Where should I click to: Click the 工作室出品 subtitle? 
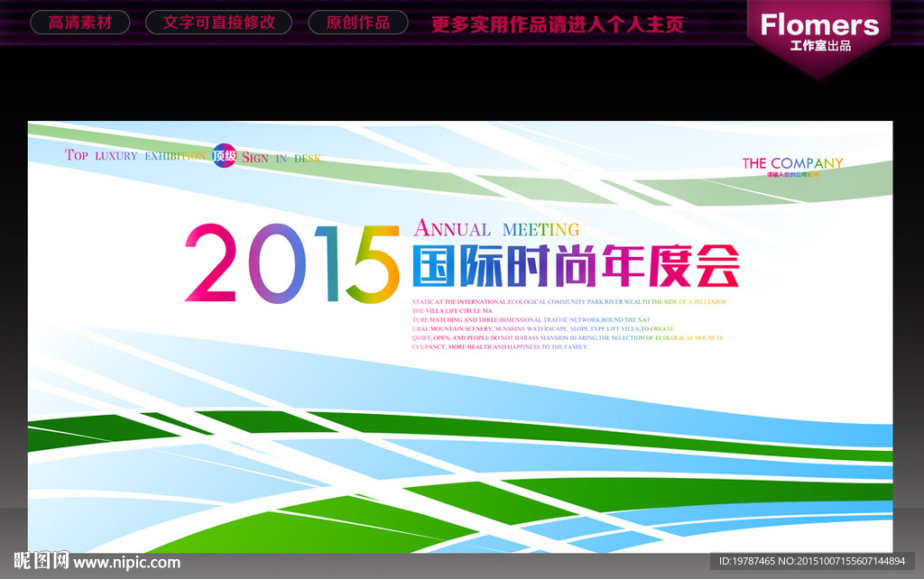point(820,45)
